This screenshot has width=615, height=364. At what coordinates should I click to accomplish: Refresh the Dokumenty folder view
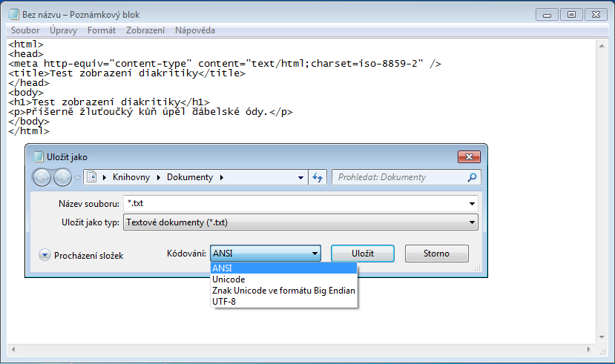pos(318,177)
